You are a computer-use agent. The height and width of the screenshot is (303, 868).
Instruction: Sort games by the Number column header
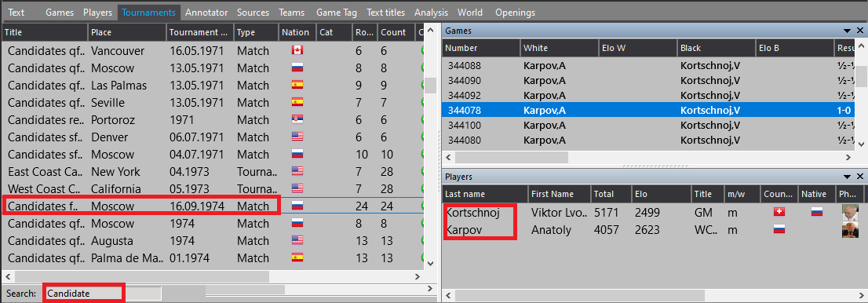(481, 48)
